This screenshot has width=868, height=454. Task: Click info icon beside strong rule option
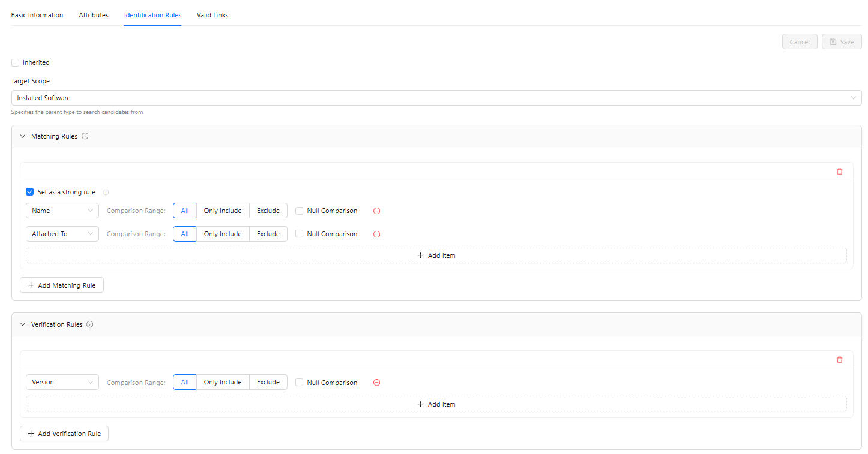[x=106, y=193]
